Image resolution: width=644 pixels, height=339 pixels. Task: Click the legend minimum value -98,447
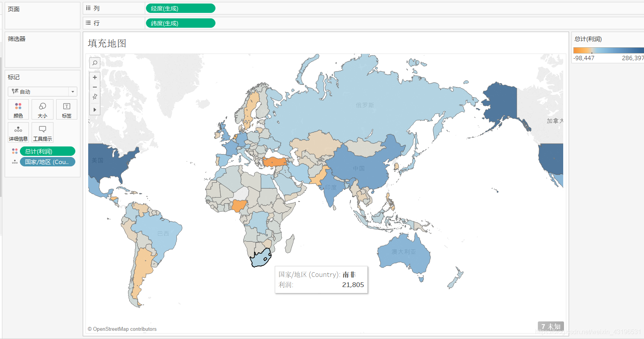coord(584,58)
